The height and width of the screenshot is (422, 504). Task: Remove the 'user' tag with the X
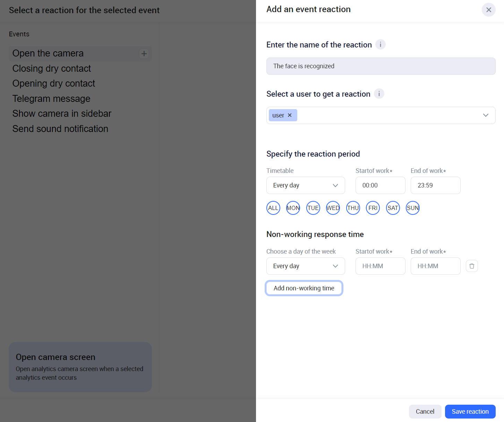point(290,115)
